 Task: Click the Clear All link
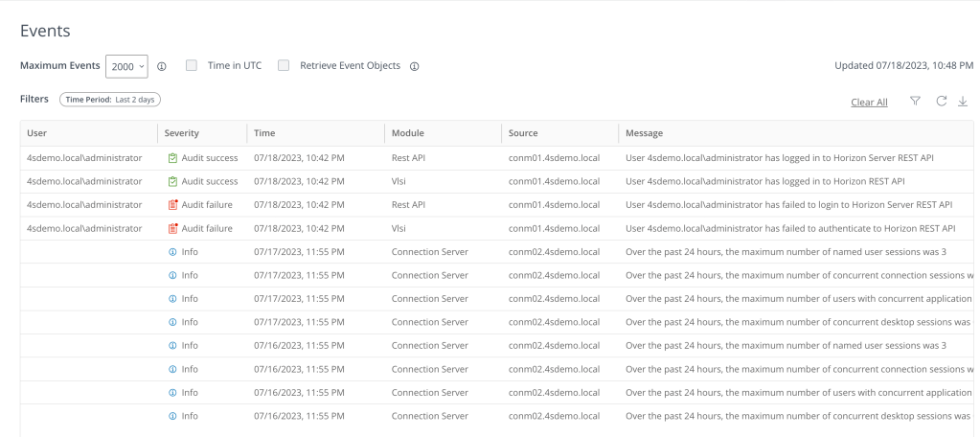click(x=869, y=103)
